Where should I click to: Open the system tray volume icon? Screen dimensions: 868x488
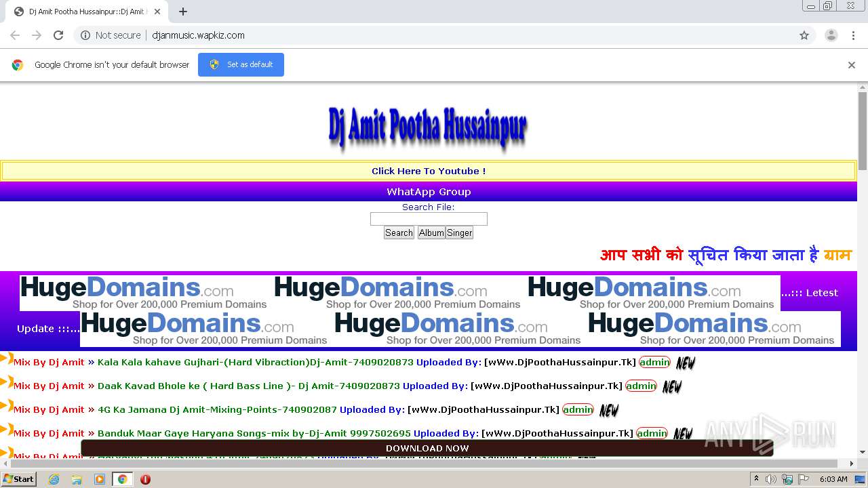point(771,479)
